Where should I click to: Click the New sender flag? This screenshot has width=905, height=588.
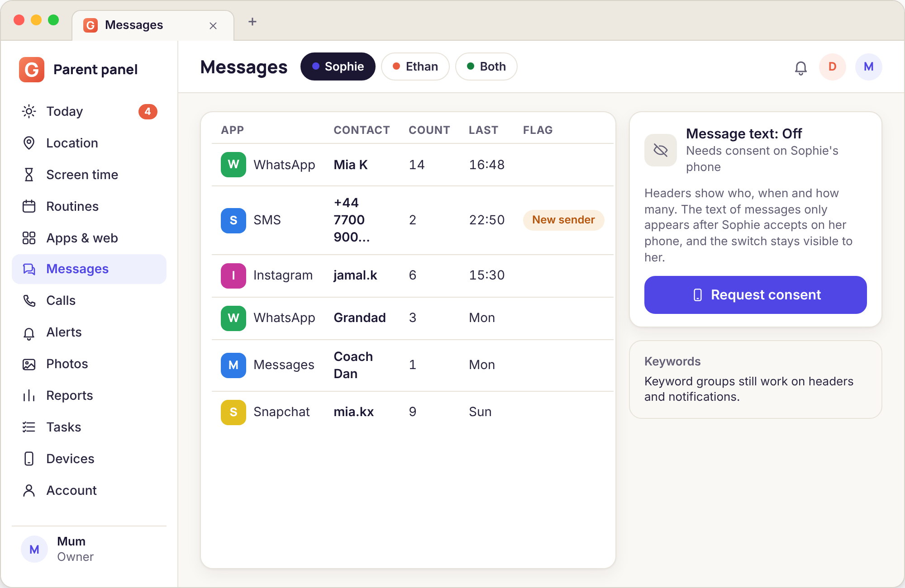point(563,220)
